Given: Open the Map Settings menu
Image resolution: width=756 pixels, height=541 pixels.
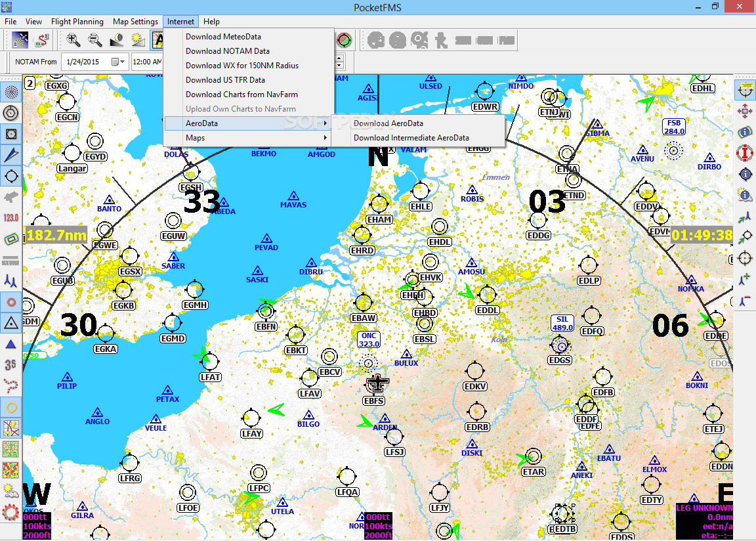Looking at the screenshot, I should click(135, 22).
